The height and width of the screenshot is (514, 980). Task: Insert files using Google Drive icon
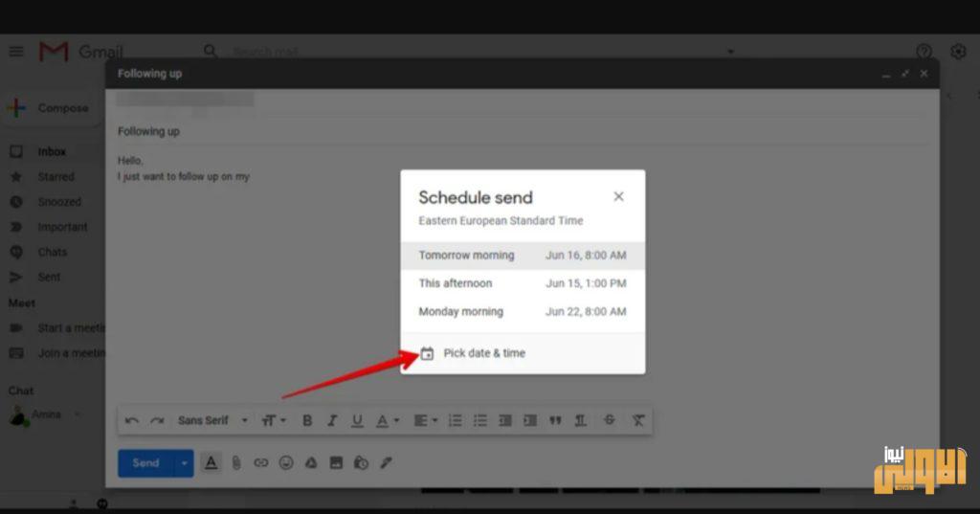[311, 462]
